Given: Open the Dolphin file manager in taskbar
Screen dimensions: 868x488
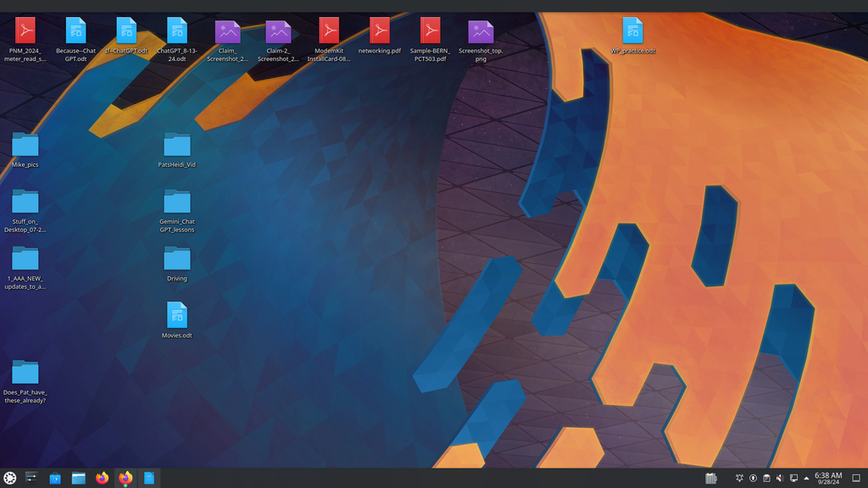Looking at the screenshot, I should tap(79, 478).
